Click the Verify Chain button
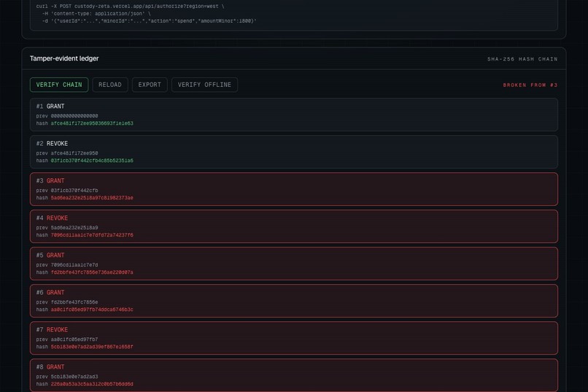The width and height of the screenshot is (588, 392). pos(59,85)
